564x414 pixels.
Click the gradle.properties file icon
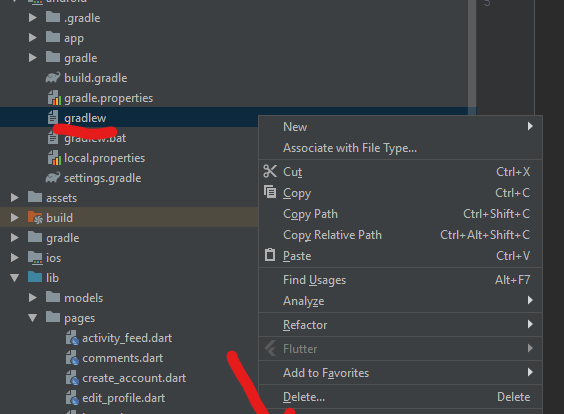click(x=54, y=98)
